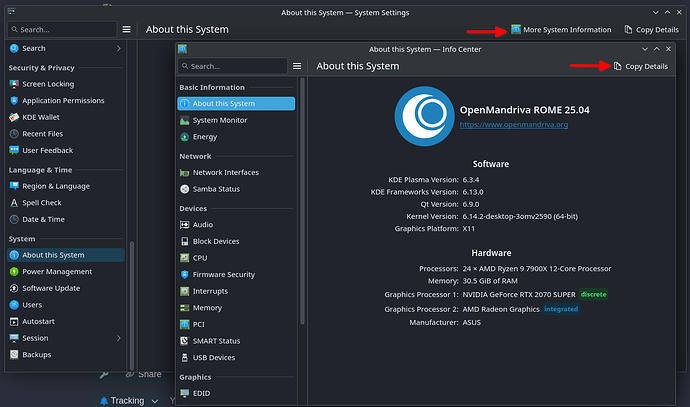Click Share button in background window
690x407 pixels.
(x=143, y=374)
